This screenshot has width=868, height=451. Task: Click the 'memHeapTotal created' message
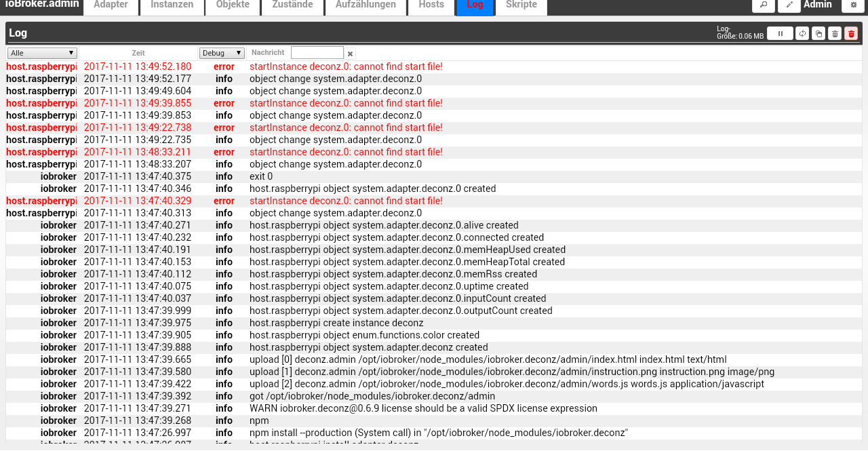coord(407,262)
